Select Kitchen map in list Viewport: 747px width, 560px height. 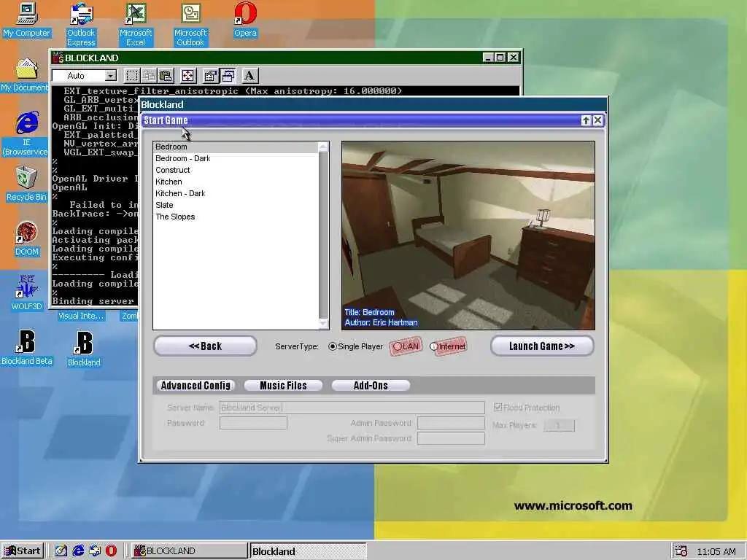tap(236, 182)
